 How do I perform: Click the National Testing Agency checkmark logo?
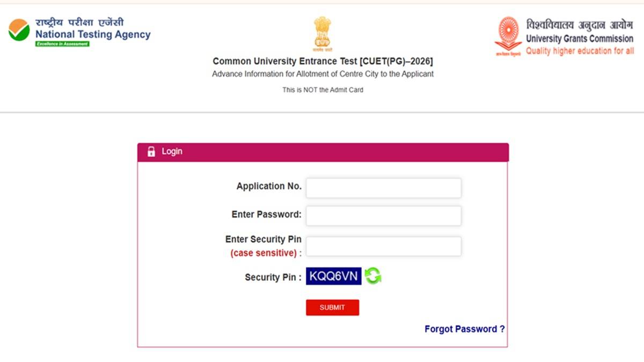pyautogui.click(x=19, y=29)
